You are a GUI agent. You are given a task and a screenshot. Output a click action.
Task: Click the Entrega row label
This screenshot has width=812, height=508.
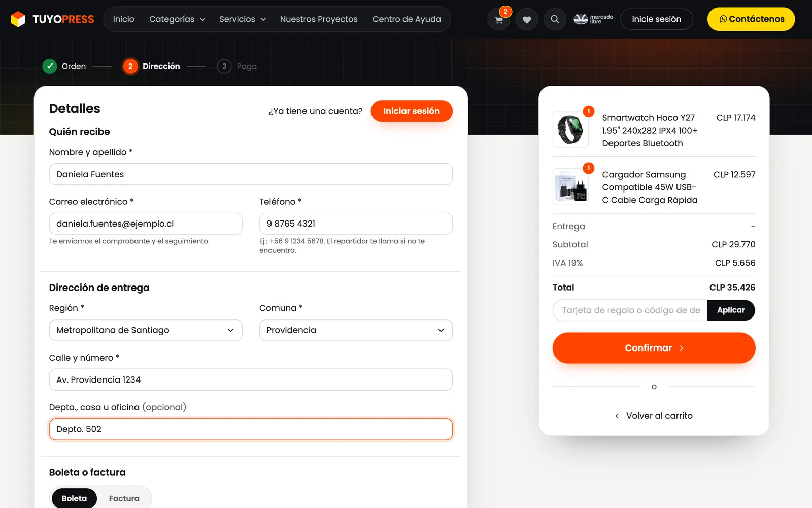pyautogui.click(x=568, y=226)
